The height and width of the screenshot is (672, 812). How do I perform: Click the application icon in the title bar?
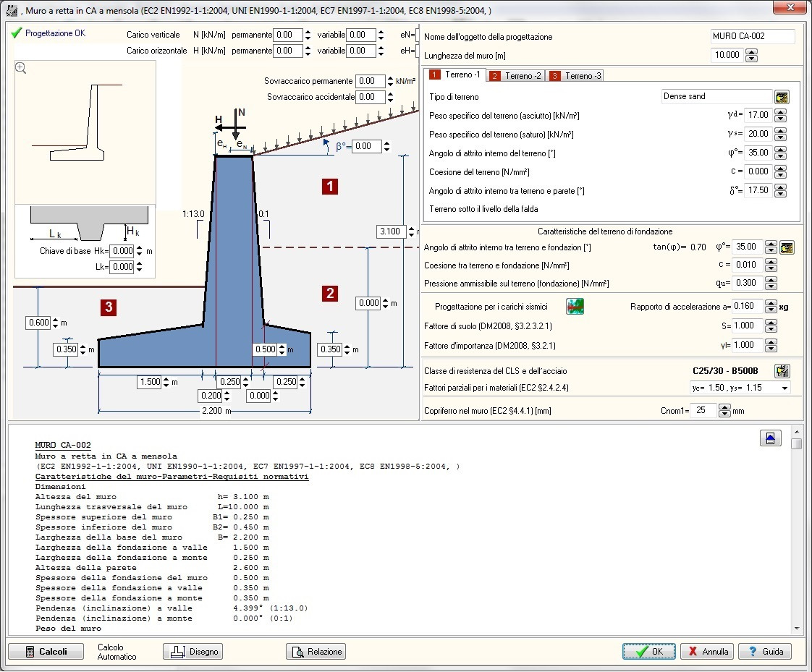12,10
